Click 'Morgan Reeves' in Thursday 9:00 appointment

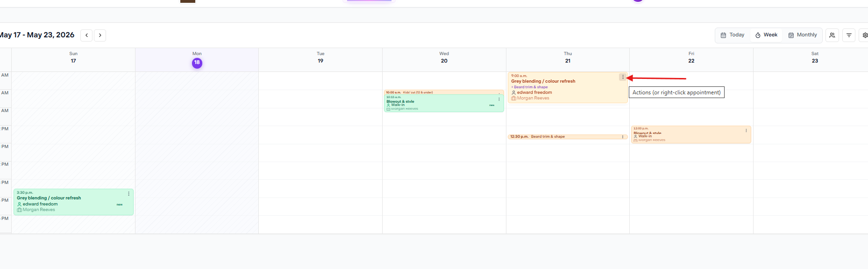tap(533, 98)
